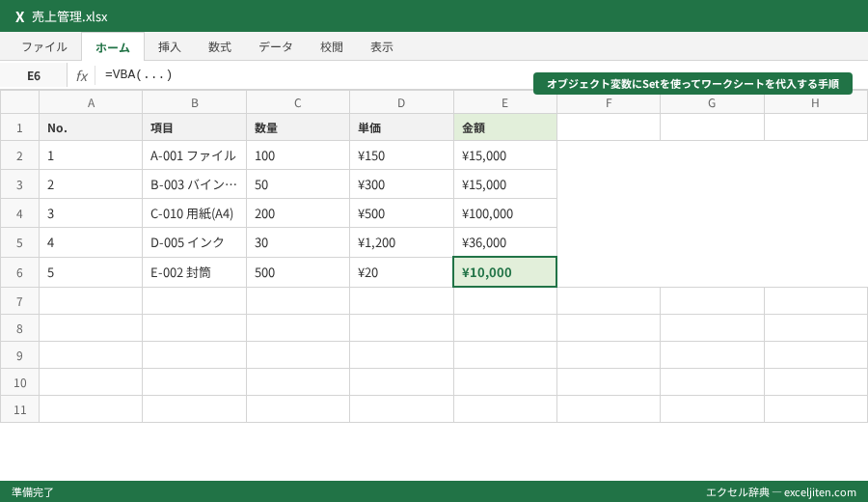The image size is (868, 502).
Task: Click quantity cell 100
Action: 298,155
